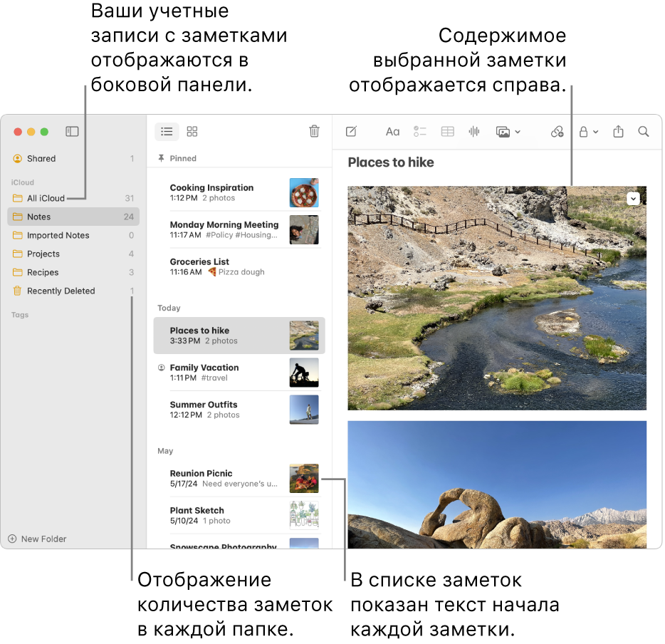The width and height of the screenshot is (665, 644).
Task: Insert a table
Action: point(447,132)
